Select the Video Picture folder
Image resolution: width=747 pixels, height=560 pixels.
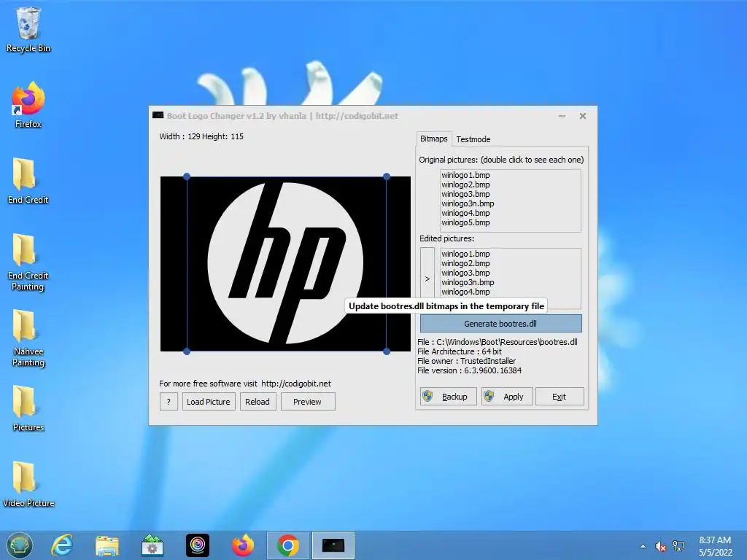(x=28, y=484)
